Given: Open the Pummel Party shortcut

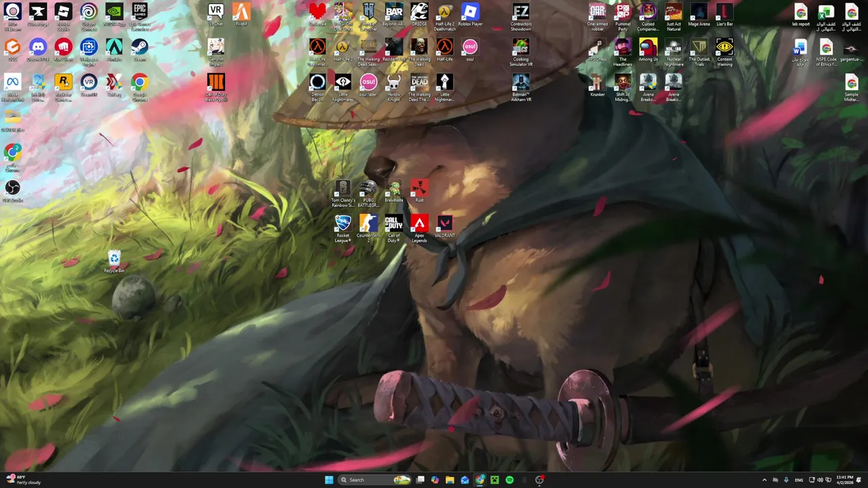Looking at the screenshot, I should pos(623,16).
